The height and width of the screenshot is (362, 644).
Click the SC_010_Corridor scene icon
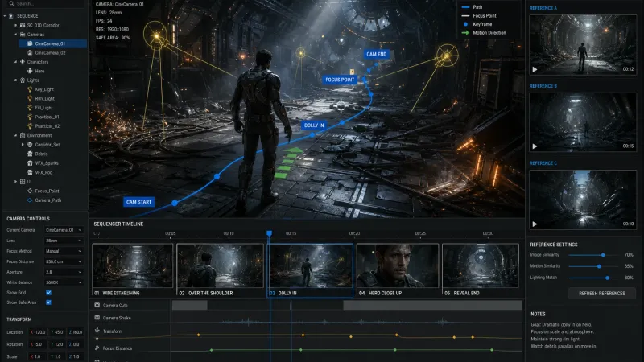[23, 25]
